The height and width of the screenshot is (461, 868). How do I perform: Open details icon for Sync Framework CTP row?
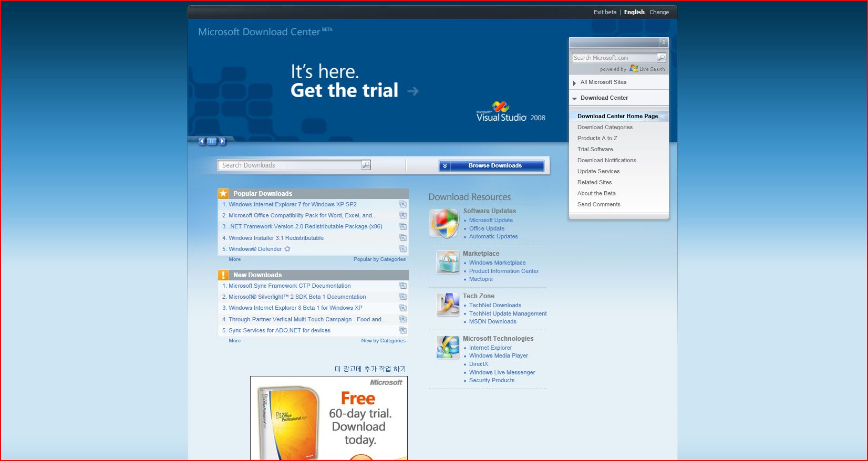(403, 286)
